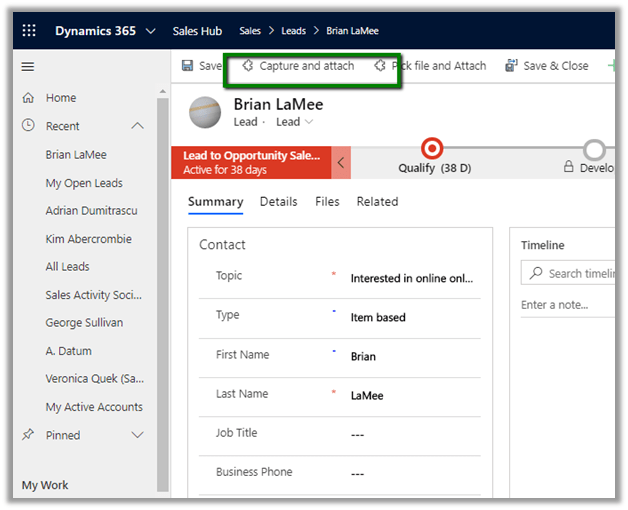The image size is (628, 510).
Task: Expand the Pinned section in sidebar
Action: (137, 435)
